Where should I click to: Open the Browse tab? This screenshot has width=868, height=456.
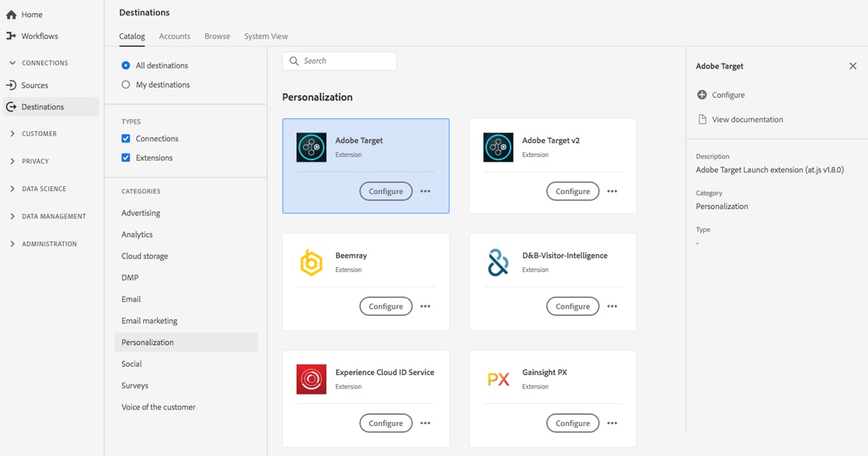click(x=217, y=35)
